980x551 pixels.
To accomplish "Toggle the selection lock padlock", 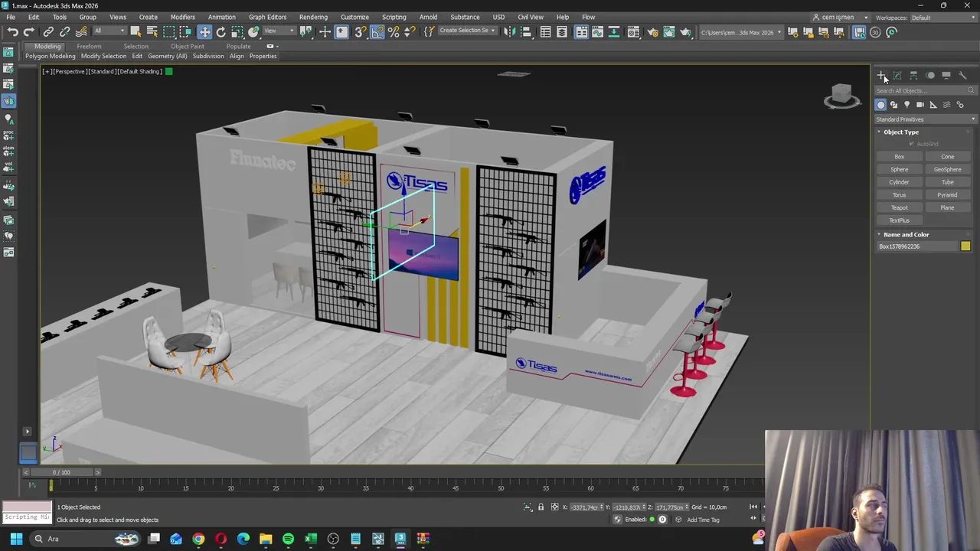I will click(541, 507).
